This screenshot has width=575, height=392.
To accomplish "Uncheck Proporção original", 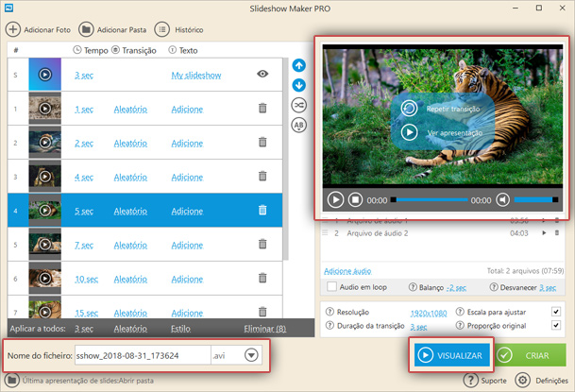I will click(x=556, y=325).
